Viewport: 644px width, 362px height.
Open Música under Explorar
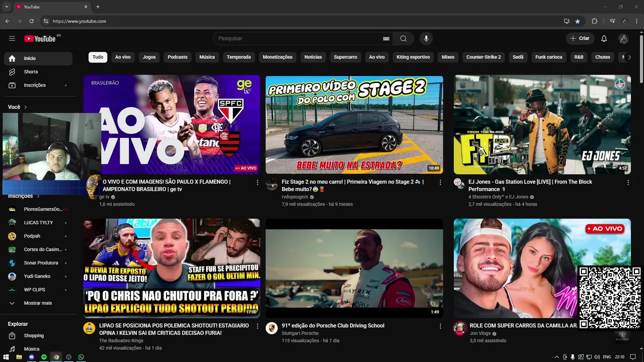point(38,349)
